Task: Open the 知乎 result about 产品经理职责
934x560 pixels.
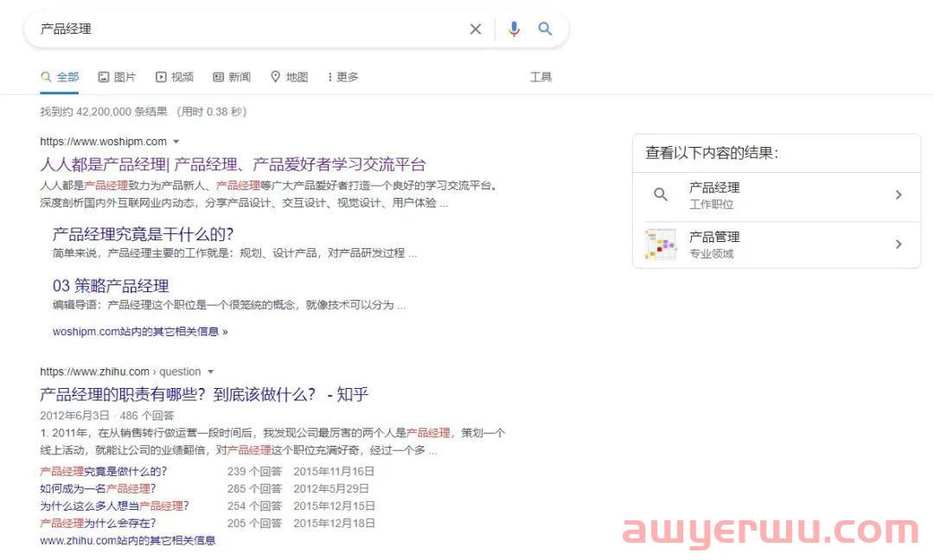Action: tap(203, 394)
